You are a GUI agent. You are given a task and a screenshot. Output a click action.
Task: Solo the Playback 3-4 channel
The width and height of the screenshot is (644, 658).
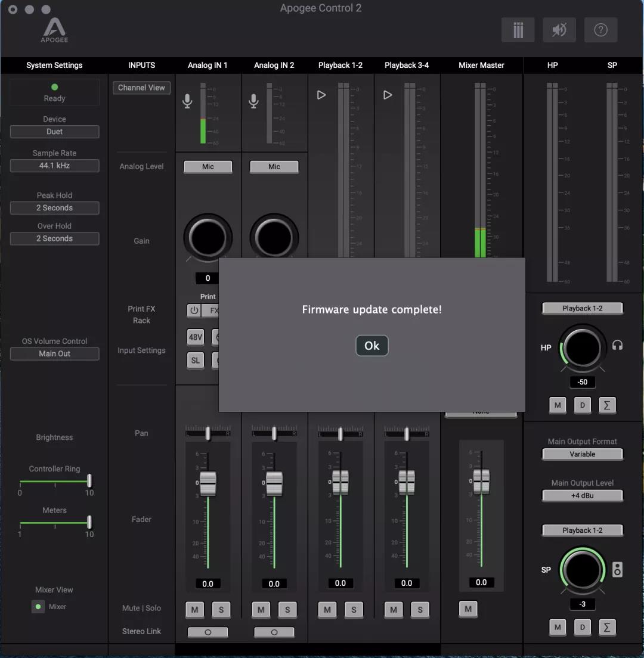pos(420,610)
